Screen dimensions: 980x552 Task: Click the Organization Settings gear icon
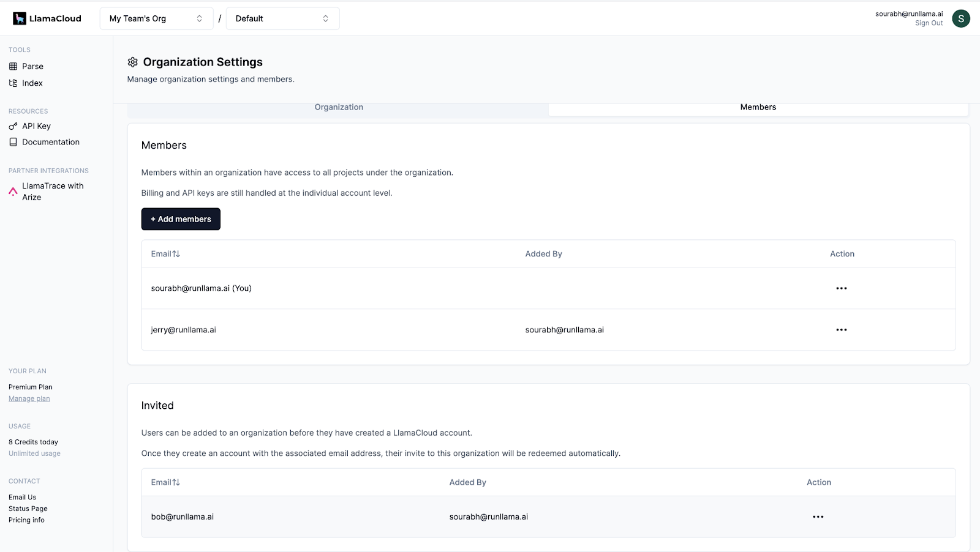132,62
